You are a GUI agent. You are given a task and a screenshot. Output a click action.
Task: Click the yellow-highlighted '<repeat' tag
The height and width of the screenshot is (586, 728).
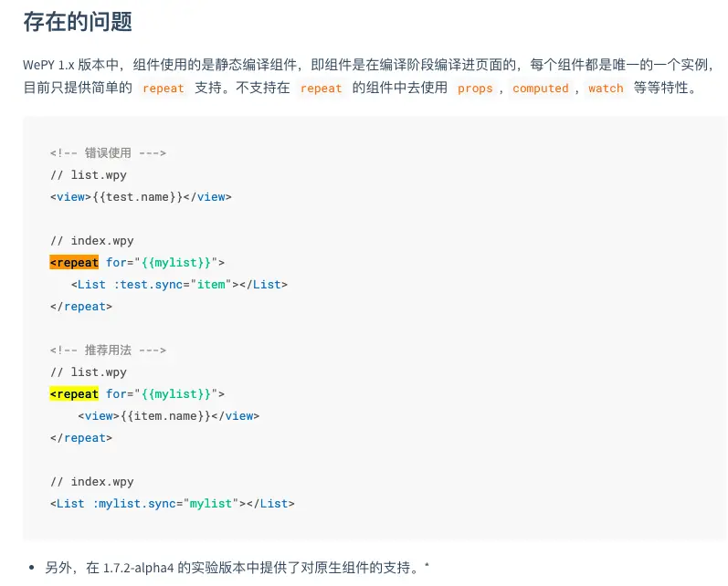click(x=74, y=393)
